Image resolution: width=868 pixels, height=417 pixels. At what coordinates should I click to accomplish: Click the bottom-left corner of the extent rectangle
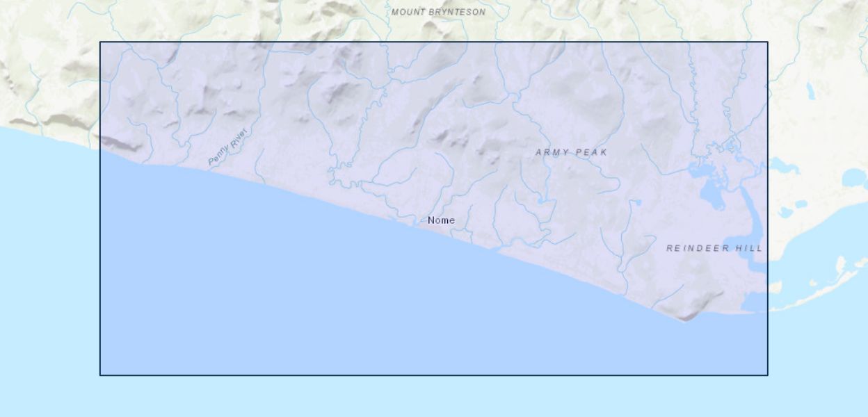tap(100, 375)
